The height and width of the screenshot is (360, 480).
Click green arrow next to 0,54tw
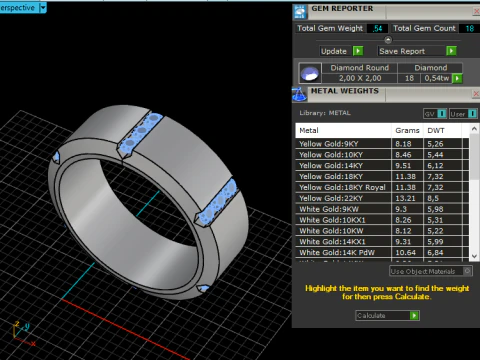point(457,78)
